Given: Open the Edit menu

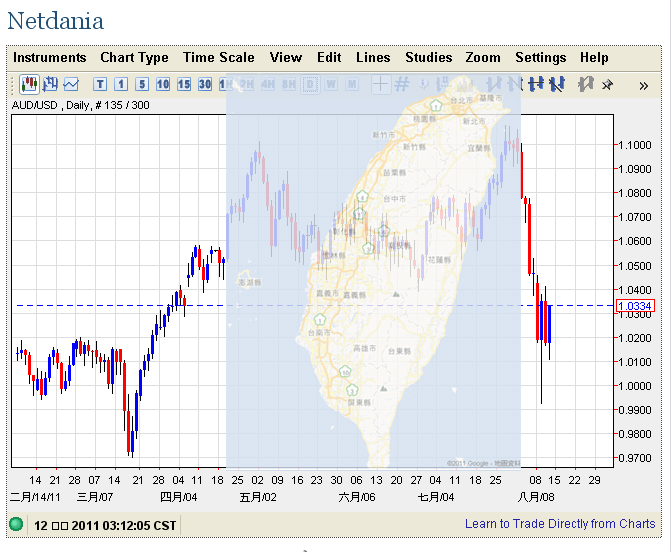Looking at the screenshot, I should pyautogui.click(x=329, y=57).
